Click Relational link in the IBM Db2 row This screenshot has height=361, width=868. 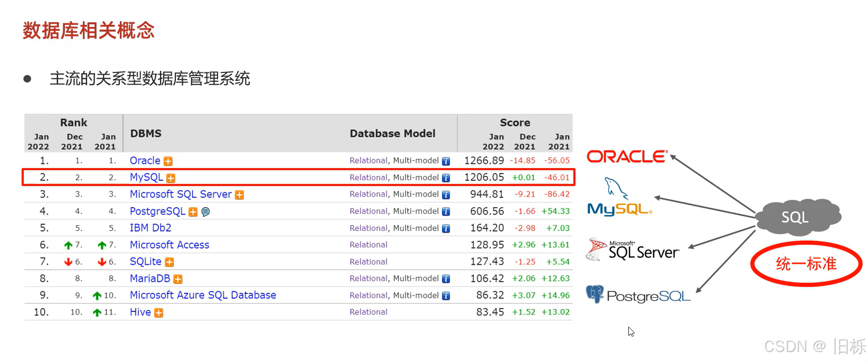coord(369,228)
